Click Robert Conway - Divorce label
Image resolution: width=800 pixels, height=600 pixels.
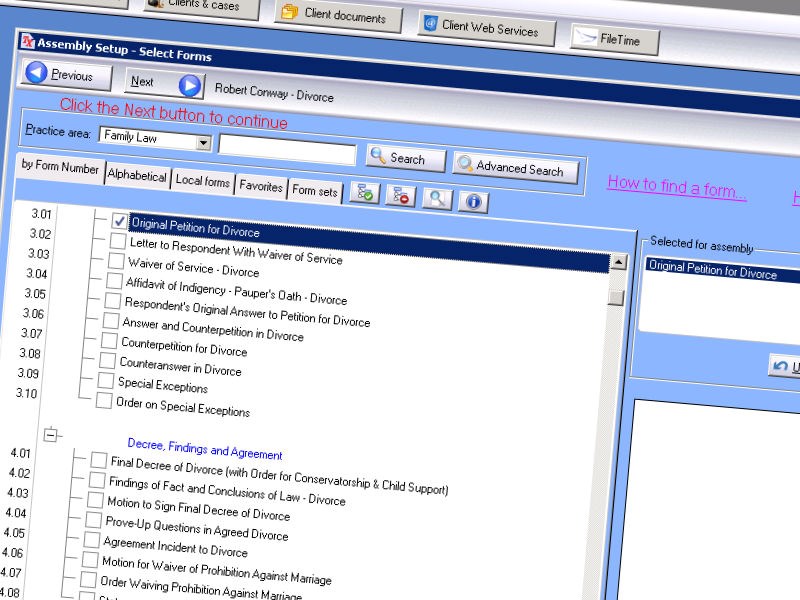coord(274,93)
